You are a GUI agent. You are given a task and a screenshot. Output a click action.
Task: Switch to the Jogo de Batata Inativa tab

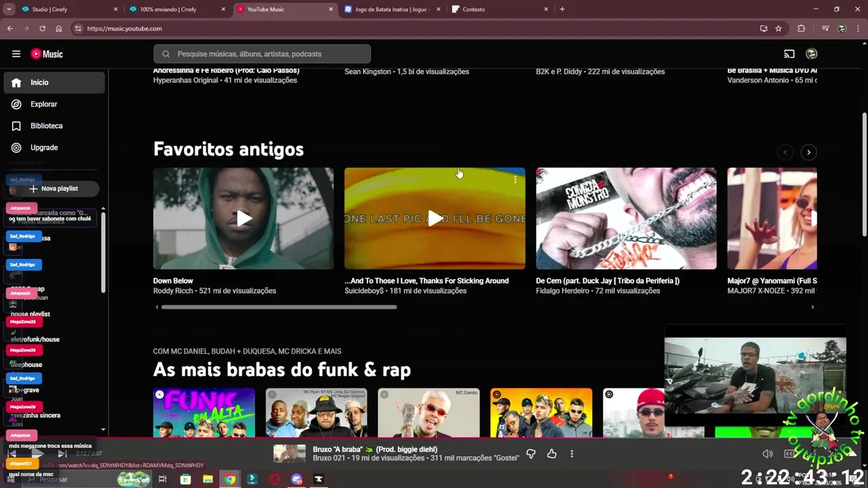point(393,9)
